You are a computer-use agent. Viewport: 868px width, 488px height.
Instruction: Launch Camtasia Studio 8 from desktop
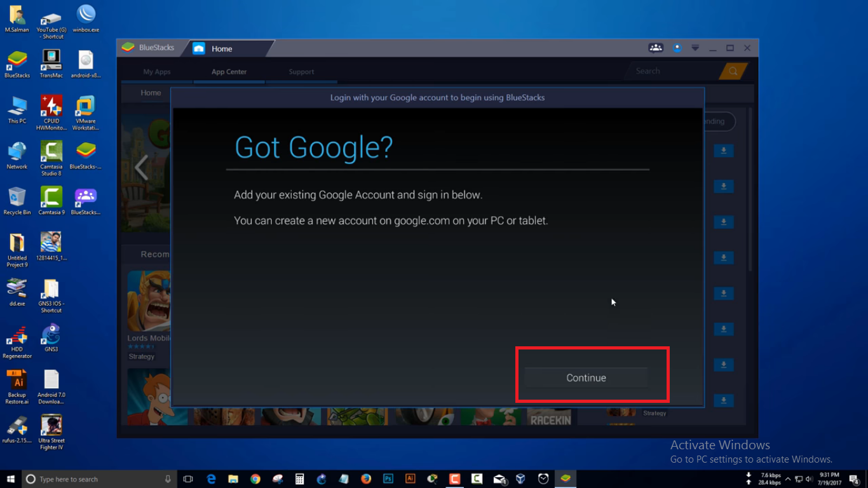point(51,159)
